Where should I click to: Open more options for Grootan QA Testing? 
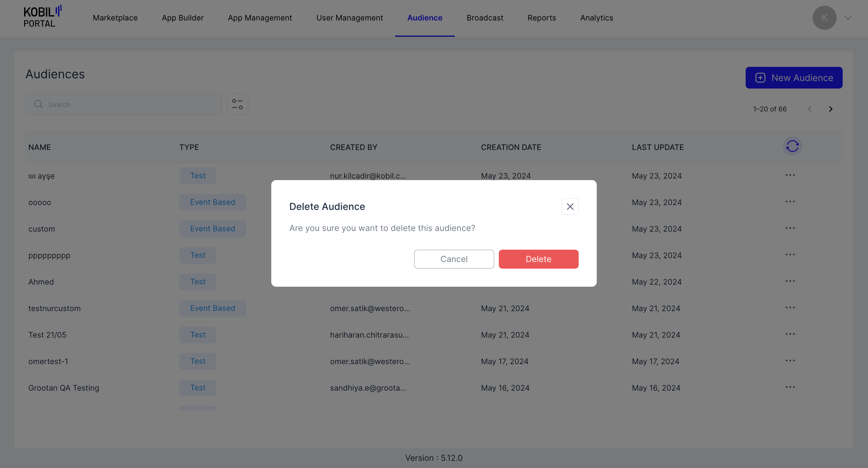tap(790, 387)
